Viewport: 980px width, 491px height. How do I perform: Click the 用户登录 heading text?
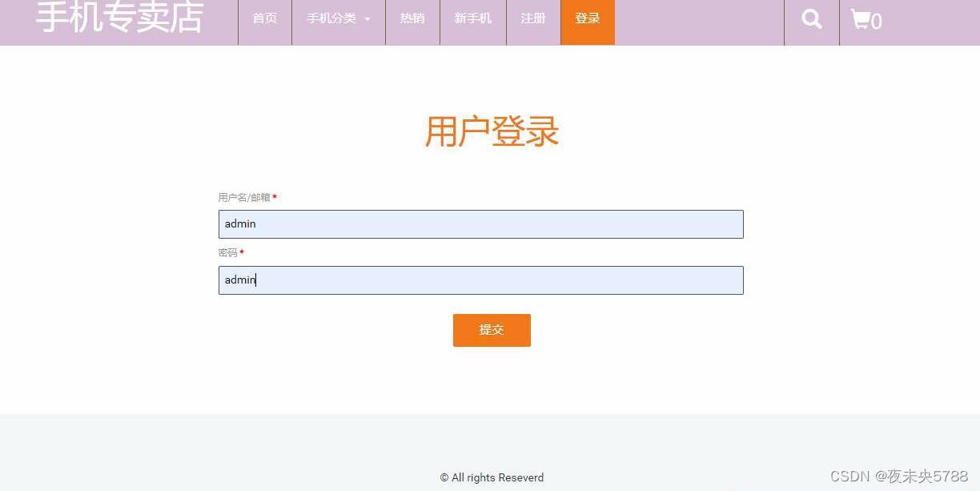pyautogui.click(x=492, y=131)
